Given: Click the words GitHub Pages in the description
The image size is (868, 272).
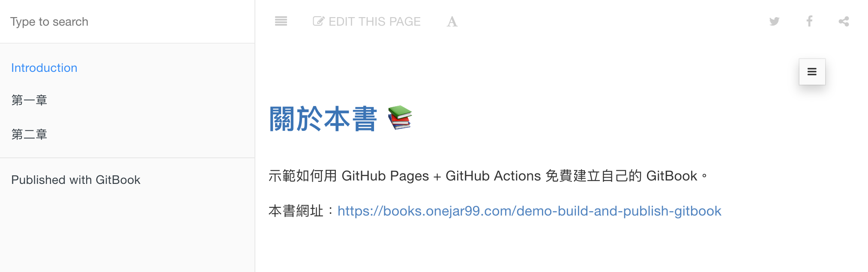Looking at the screenshot, I should [x=385, y=176].
